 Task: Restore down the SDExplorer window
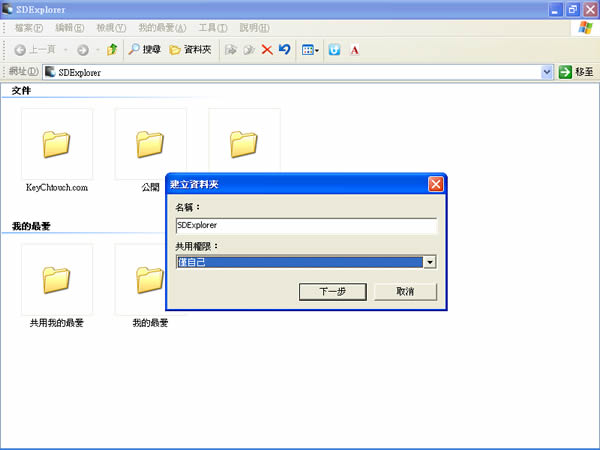573,10
